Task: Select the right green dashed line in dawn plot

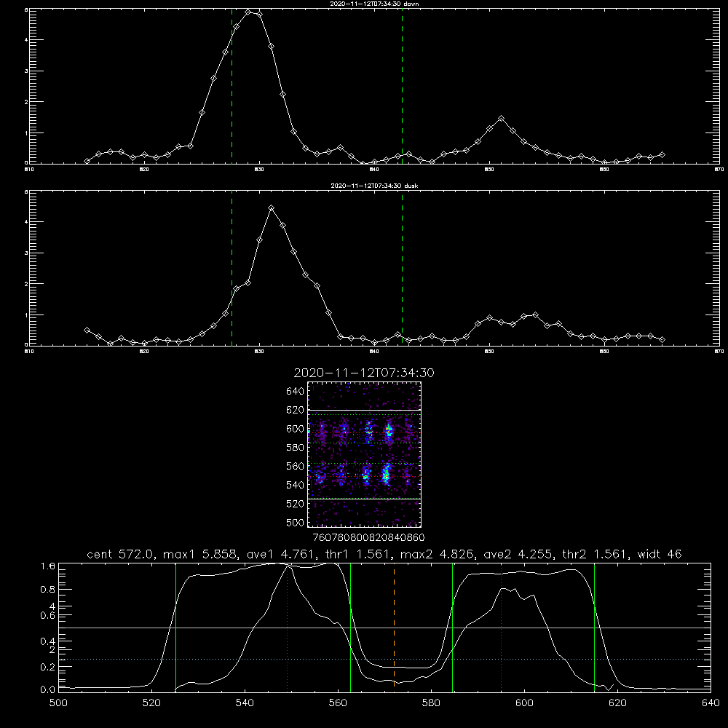Action: tap(402, 86)
